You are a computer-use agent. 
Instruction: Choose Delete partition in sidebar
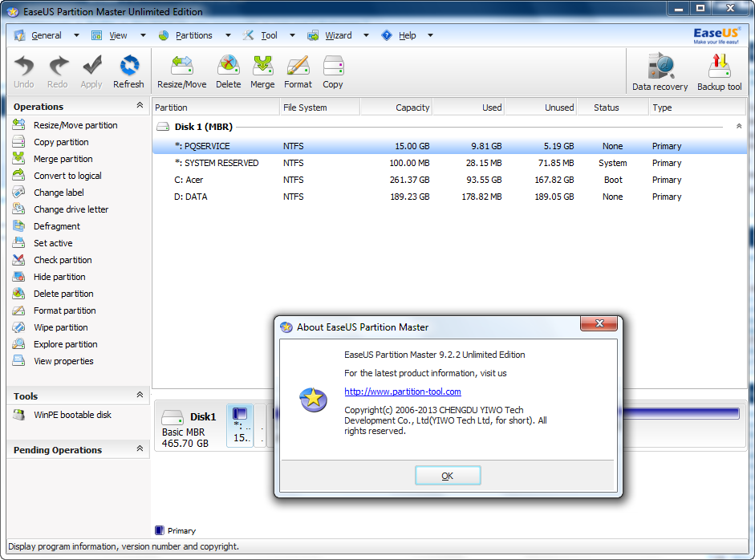pos(63,294)
